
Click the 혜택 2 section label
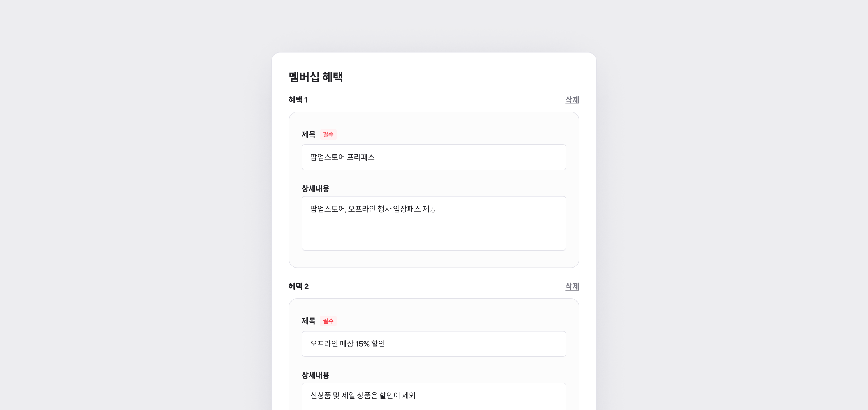tap(298, 286)
